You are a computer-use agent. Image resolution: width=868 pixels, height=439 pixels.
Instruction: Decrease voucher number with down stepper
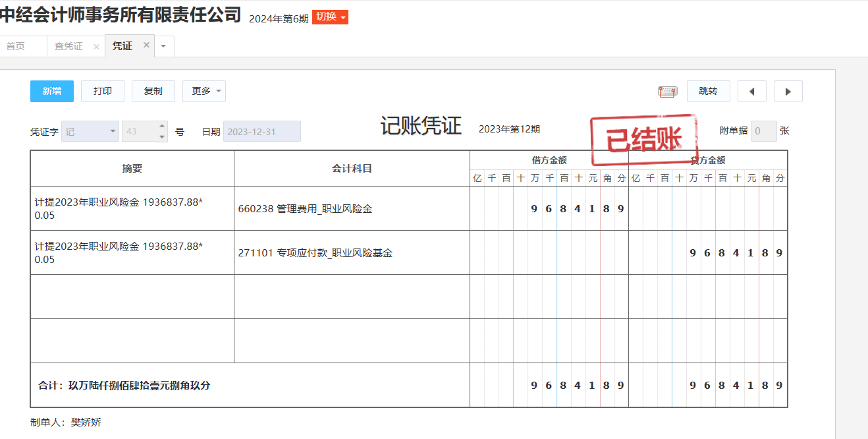[162, 136]
